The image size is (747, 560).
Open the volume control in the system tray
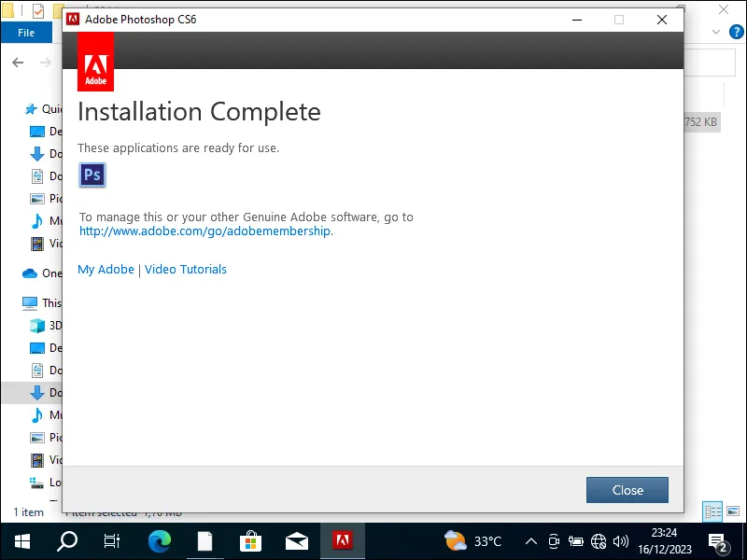[621, 540]
